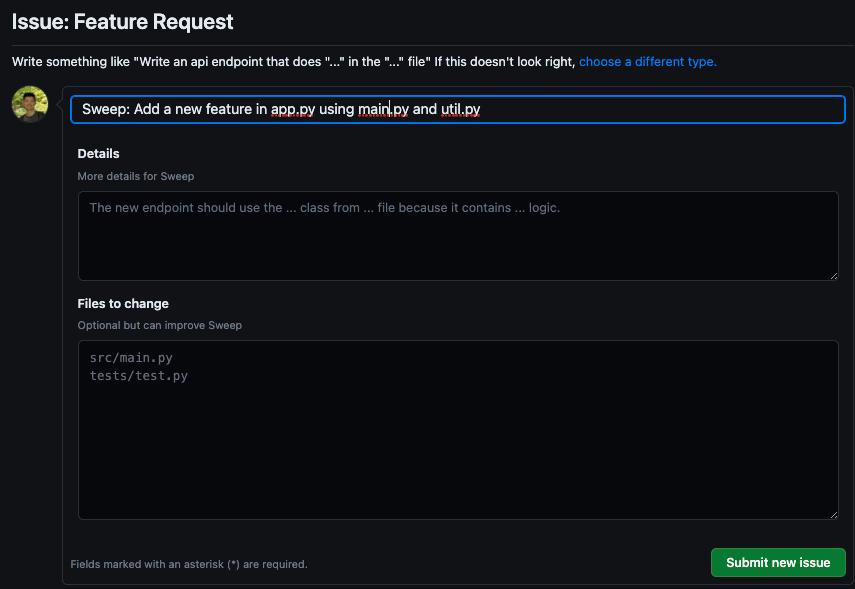The width and height of the screenshot is (855, 589).
Task: Submit the new issue
Action: click(778, 562)
